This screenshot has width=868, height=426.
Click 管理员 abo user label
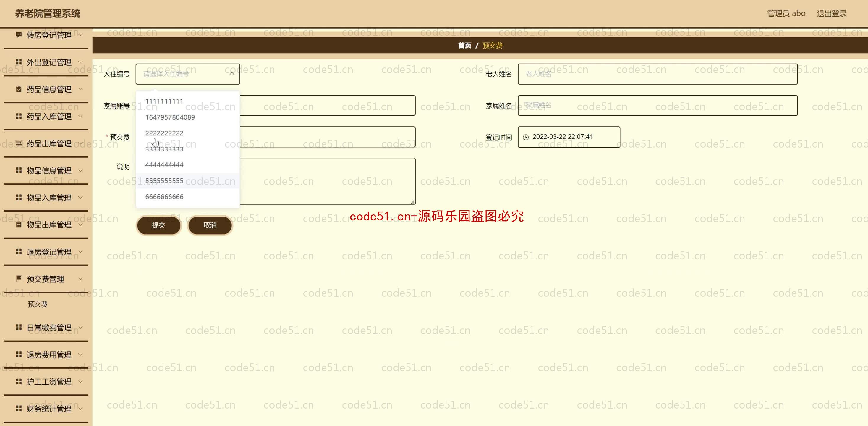786,14
